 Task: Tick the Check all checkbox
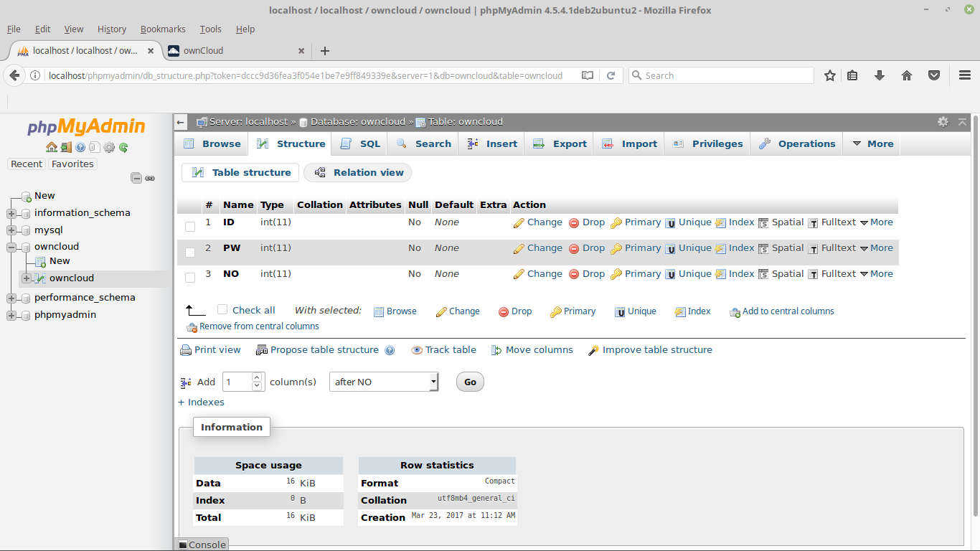pos(222,310)
